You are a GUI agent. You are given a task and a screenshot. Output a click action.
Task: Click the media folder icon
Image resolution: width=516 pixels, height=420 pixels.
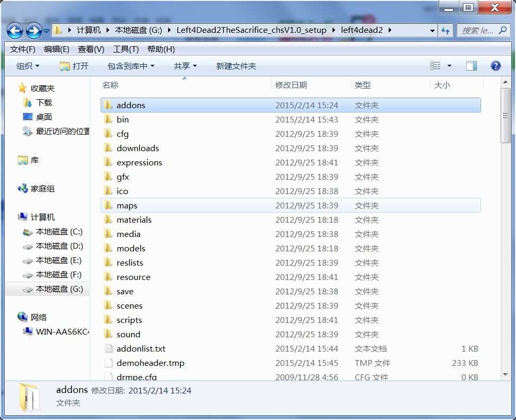pos(108,234)
